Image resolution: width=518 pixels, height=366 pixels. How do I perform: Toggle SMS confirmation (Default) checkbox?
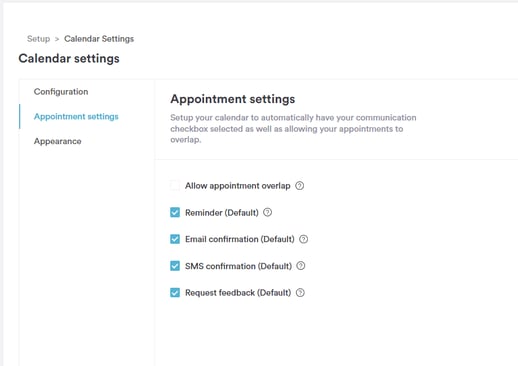[x=175, y=266]
